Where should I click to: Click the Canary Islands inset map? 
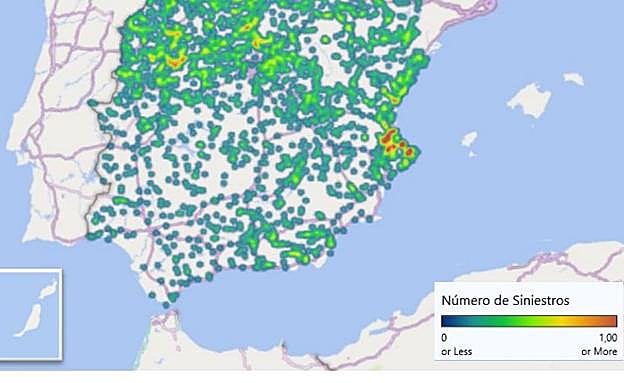point(31,314)
